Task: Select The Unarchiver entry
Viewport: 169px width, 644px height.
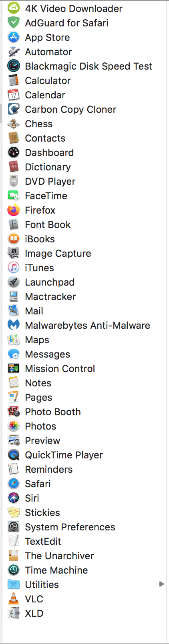Action: pos(84,556)
